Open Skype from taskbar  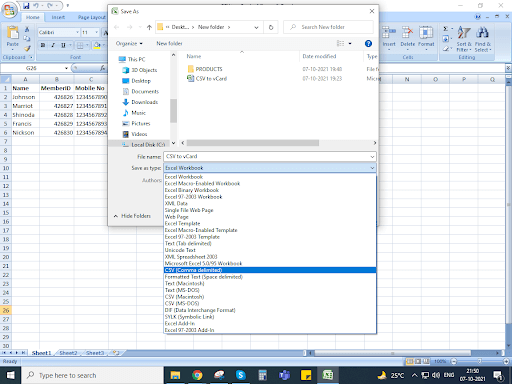241,375
